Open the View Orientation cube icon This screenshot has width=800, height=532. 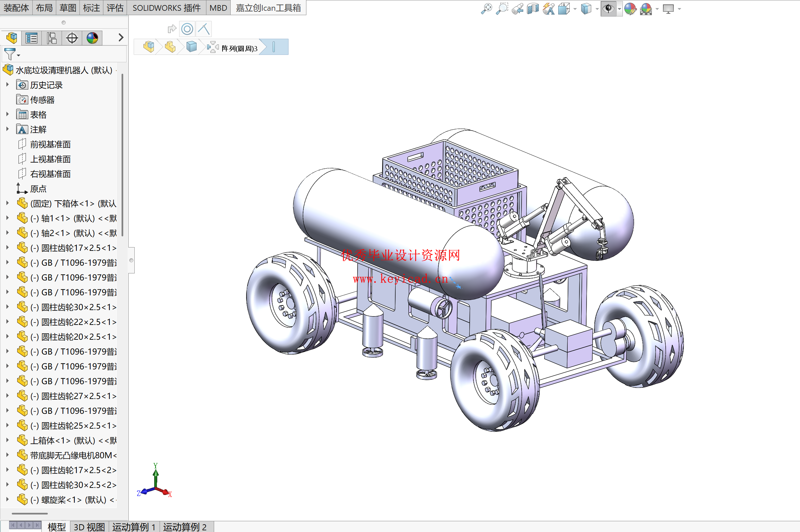coord(564,8)
